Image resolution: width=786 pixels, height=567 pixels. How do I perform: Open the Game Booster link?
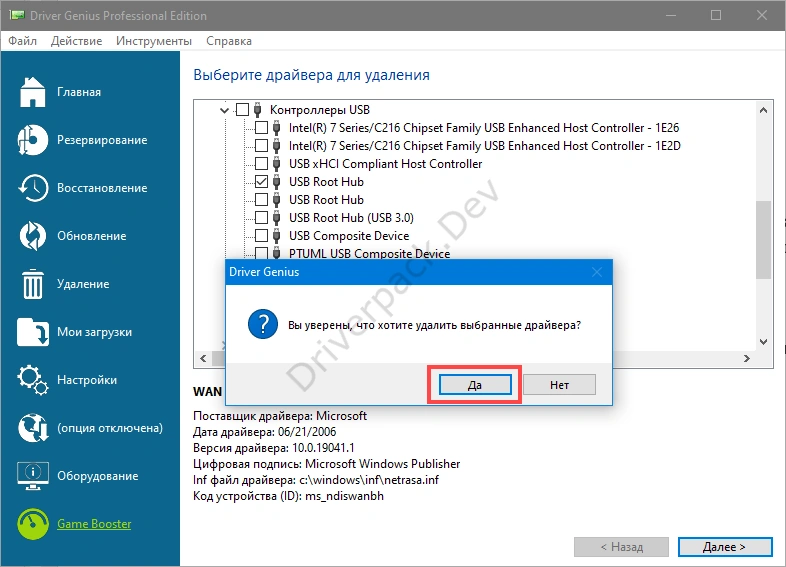point(94,524)
